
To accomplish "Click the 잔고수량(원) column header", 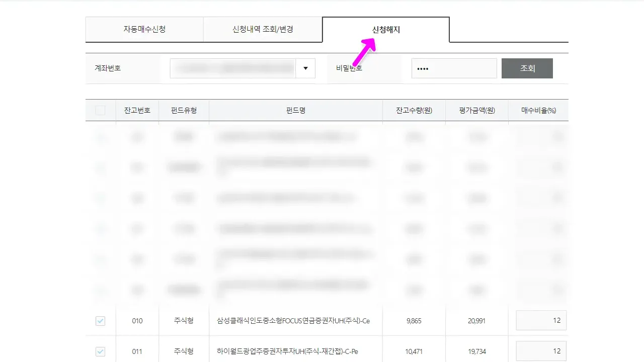I will pyautogui.click(x=414, y=110).
